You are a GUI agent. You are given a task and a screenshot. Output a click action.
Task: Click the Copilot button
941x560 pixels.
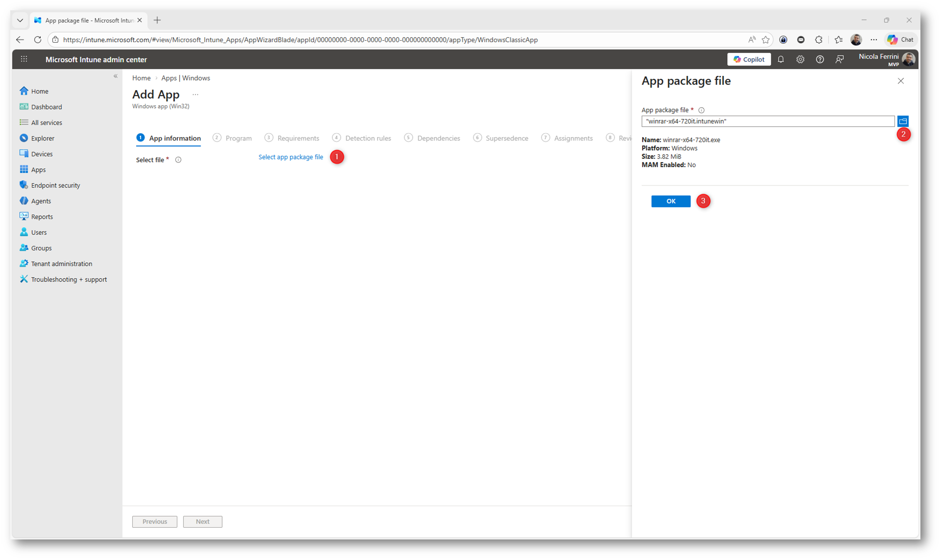point(749,59)
